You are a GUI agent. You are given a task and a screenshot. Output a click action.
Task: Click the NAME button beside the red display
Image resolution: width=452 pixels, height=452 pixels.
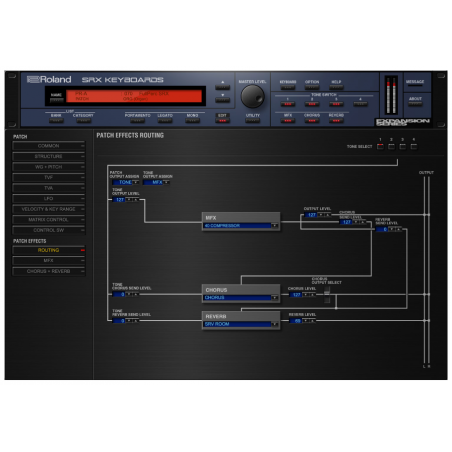click(56, 100)
